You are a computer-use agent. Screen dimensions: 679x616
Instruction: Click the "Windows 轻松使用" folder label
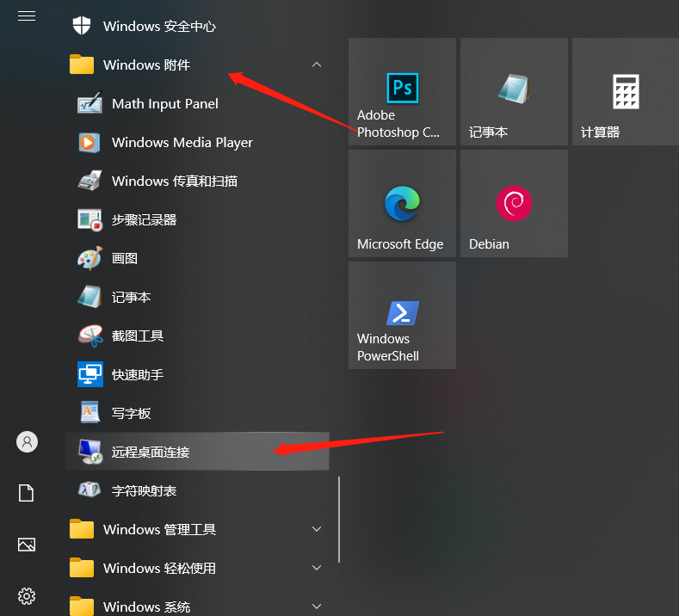pyautogui.click(x=159, y=568)
